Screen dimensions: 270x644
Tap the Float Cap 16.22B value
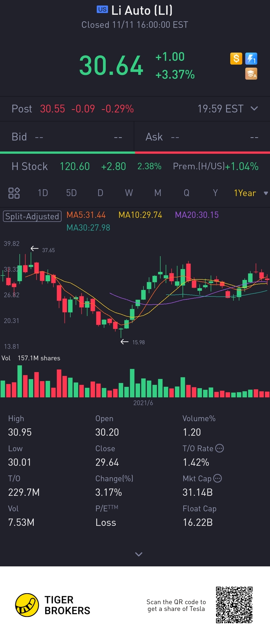(198, 522)
